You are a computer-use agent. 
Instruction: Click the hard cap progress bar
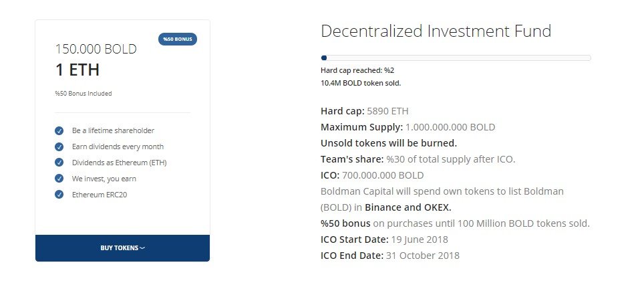456,58
